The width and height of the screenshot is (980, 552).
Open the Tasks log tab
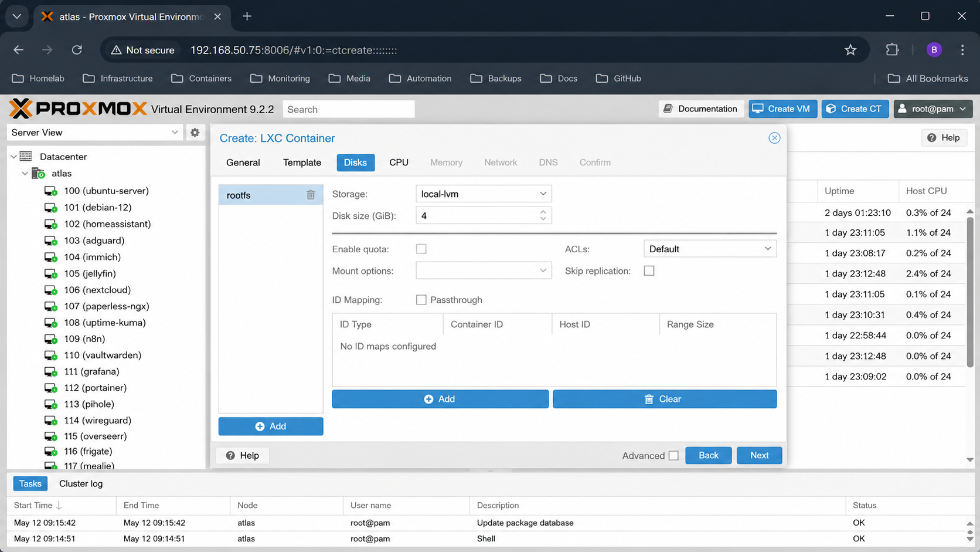[30, 483]
